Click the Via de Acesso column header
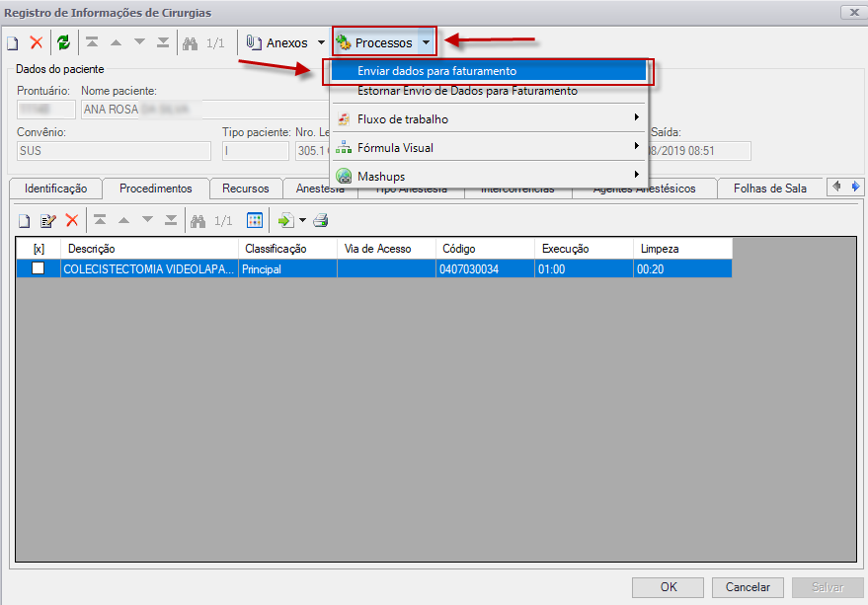This screenshot has width=868, height=605. tap(386, 249)
